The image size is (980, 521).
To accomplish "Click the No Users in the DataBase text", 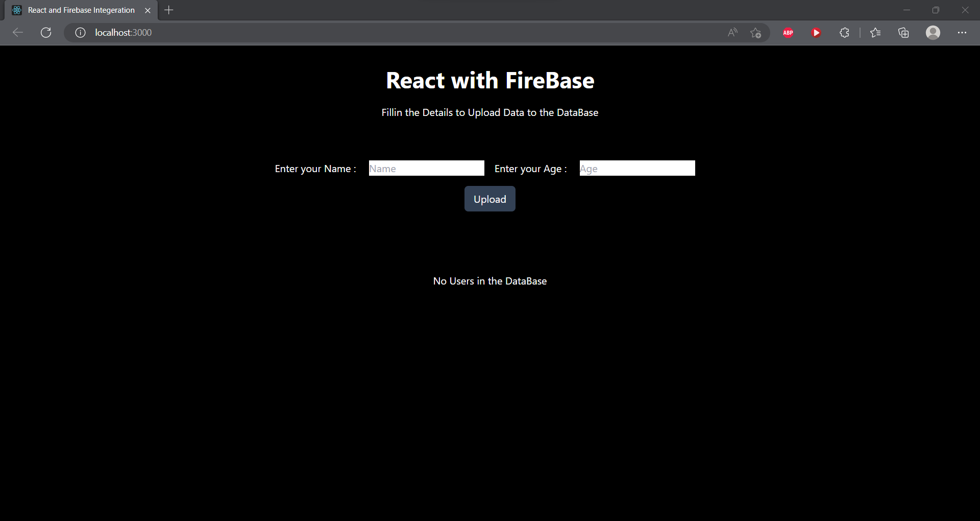I will (489, 281).
